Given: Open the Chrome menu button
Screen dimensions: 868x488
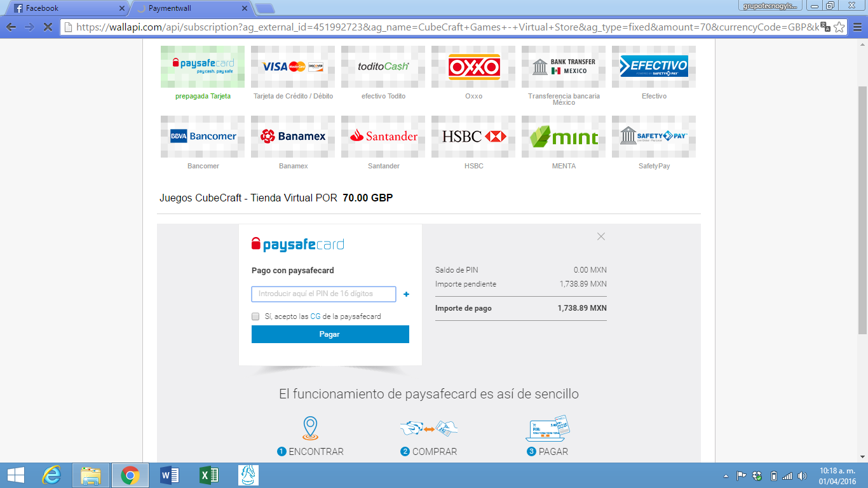Looking at the screenshot, I should pyautogui.click(x=857, y=27).
